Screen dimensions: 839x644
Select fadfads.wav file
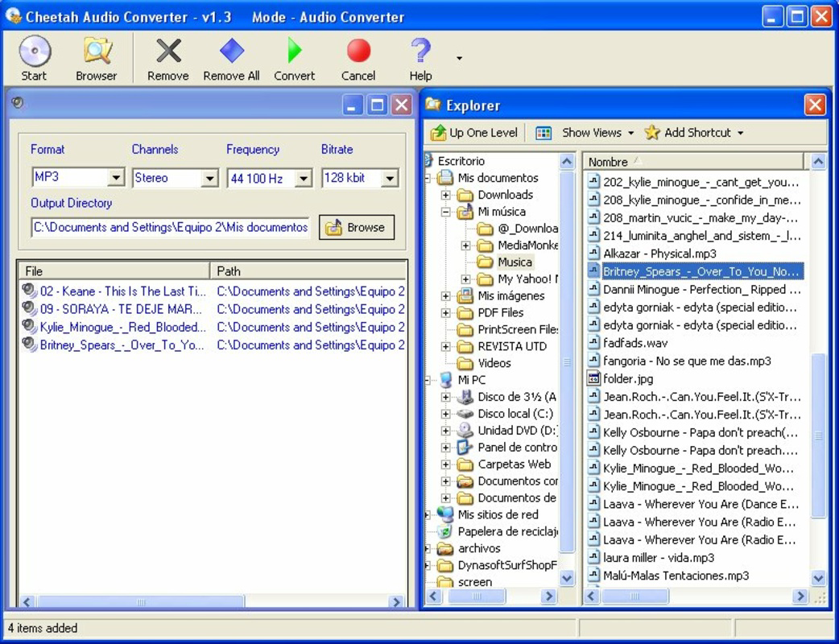635,343
